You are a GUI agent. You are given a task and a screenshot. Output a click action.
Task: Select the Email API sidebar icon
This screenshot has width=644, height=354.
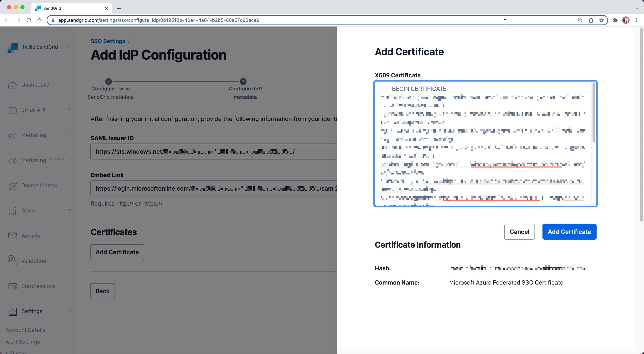[x=13, y=110]
